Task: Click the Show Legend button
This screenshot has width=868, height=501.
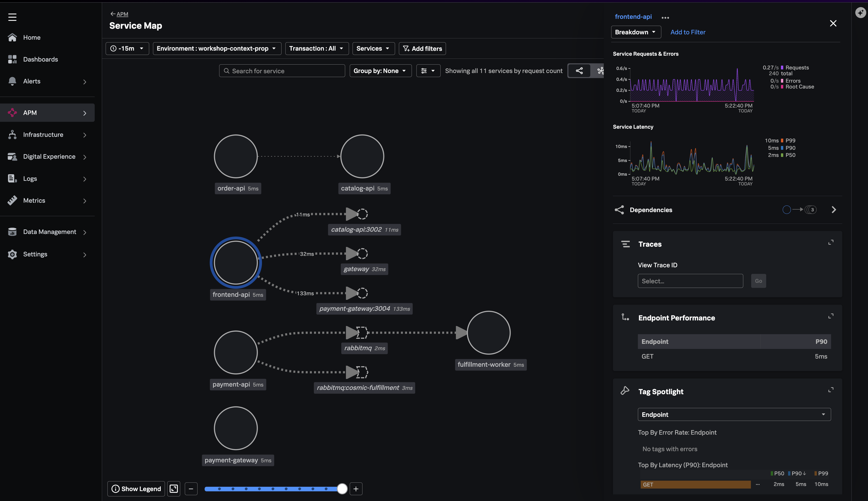Action: [x=136, y=489]
